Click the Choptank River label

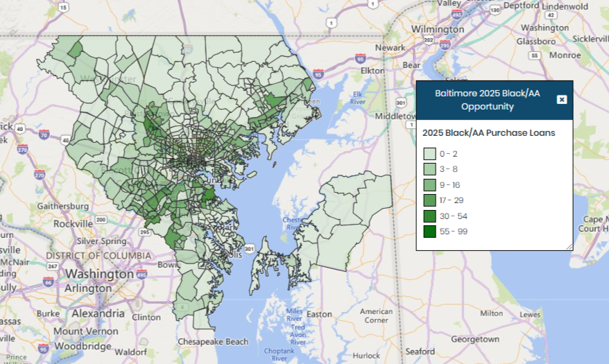coord(280,354)
